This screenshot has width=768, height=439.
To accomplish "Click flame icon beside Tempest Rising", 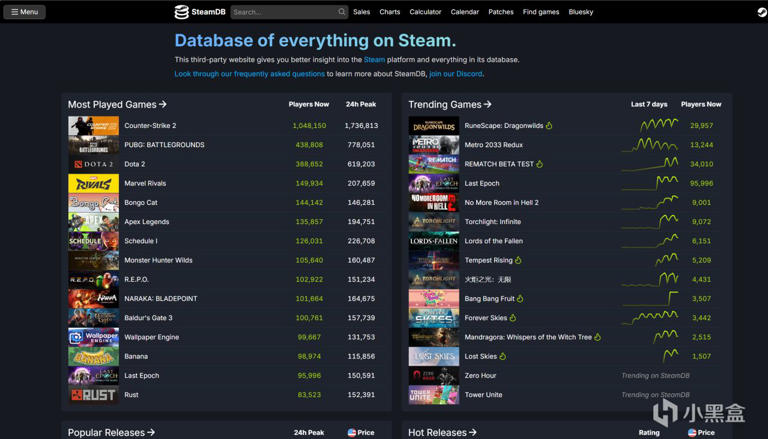I will pyautogui.click(x=518, y=260).
